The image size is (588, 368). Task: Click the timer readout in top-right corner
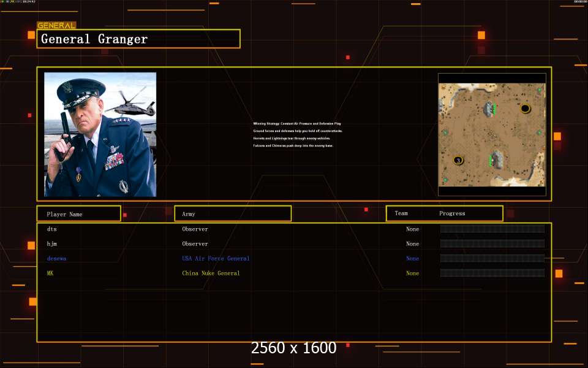coord(580,2)
